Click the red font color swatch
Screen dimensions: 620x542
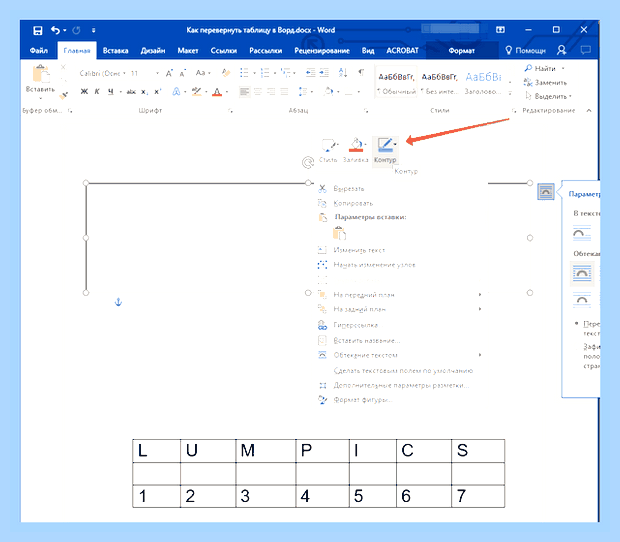pos(217,92)
